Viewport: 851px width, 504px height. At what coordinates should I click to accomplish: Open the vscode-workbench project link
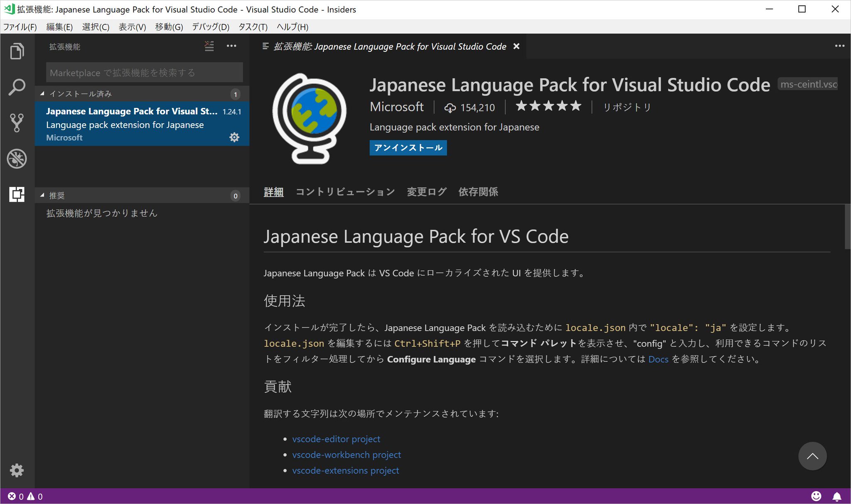pos(347,455)
